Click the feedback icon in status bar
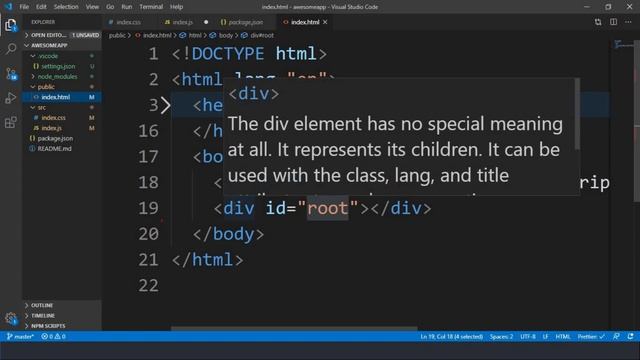 click(616, 336)
